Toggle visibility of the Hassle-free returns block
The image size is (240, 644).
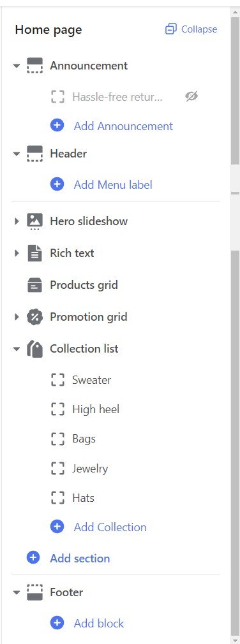(191, 97)
